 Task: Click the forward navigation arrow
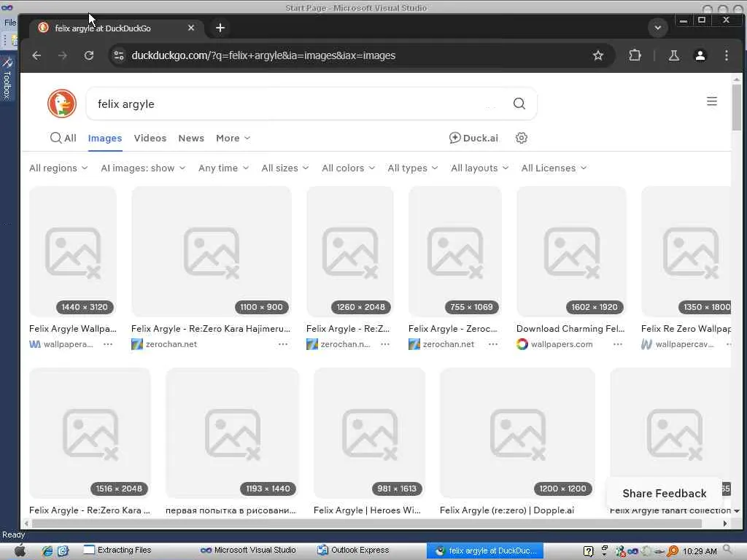click(63, 55)
